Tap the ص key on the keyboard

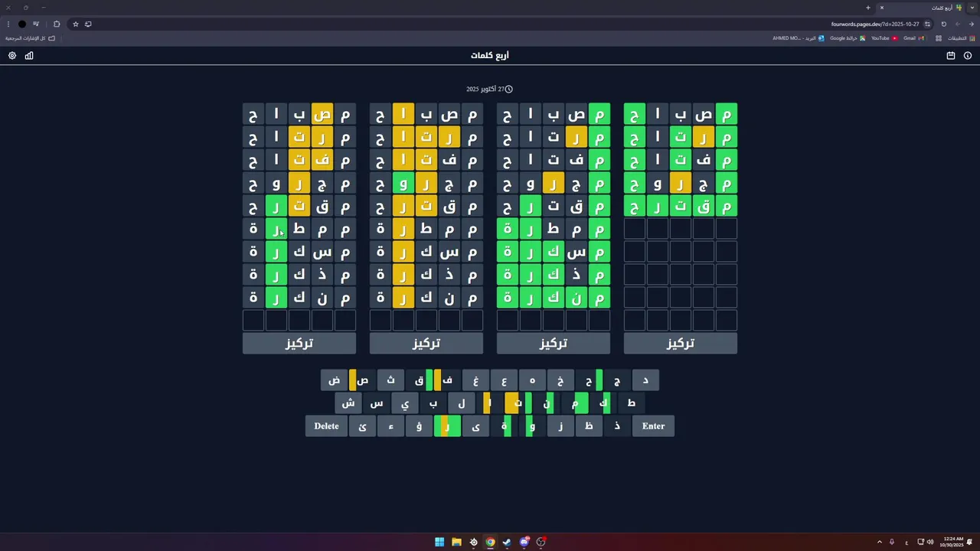pos(362,380)
